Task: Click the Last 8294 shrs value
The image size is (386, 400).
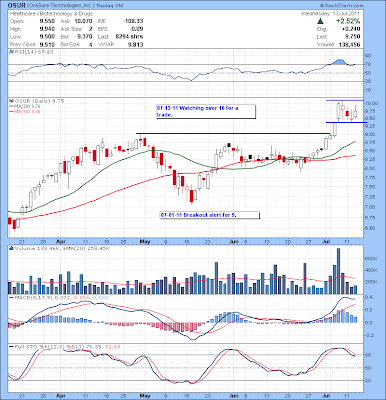Action: coord(129,37)
